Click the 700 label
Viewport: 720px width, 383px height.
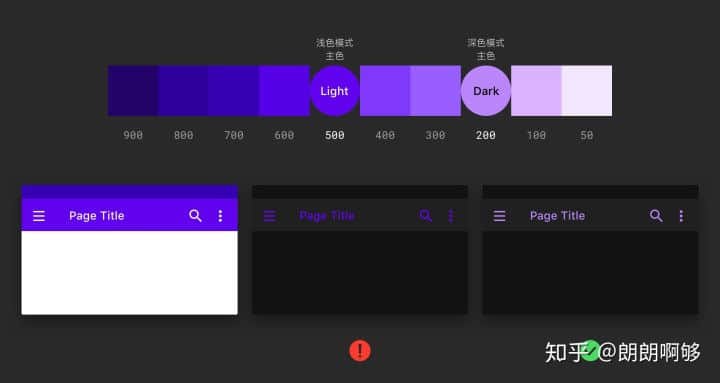[x=234, y=135]
